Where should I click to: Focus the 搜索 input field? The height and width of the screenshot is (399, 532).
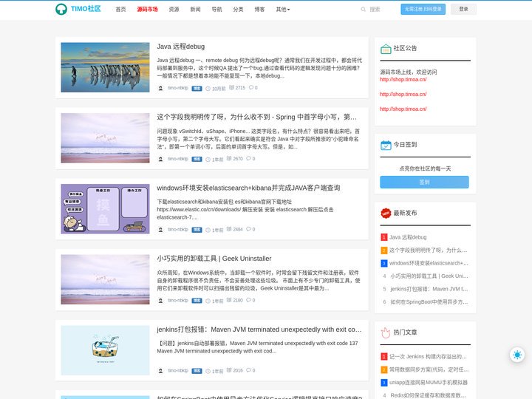tap(380, 10)
